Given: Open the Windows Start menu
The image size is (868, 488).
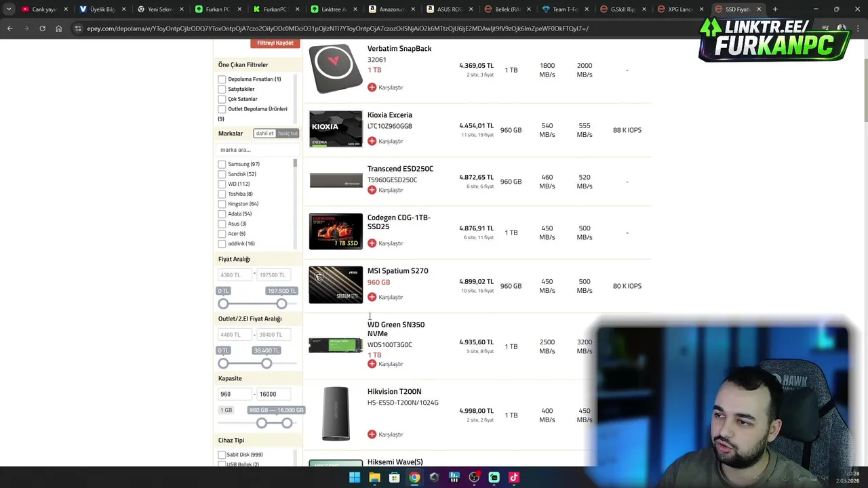Looking at the screenshot, I should tap(355, 477).
